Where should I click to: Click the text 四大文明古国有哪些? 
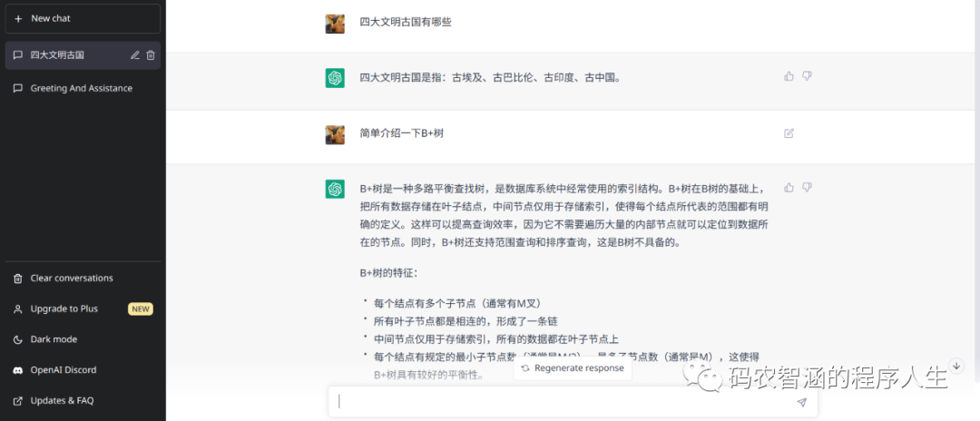point(406,22)
